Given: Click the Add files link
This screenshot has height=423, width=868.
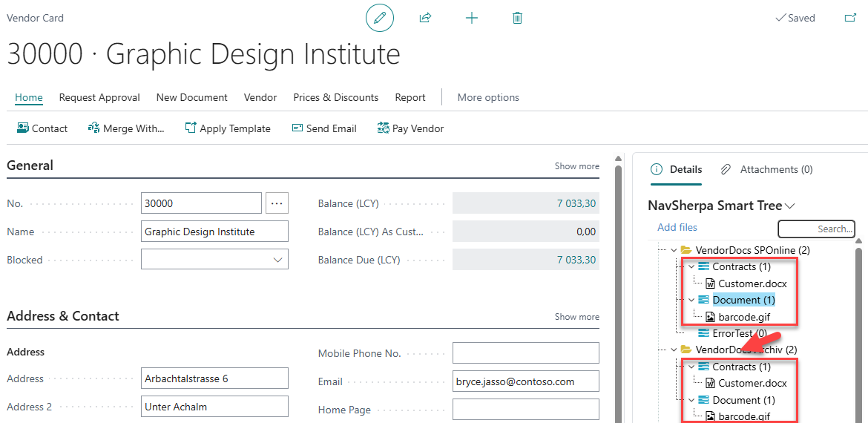Looking at the screenshot, I should tap(677, 228).
